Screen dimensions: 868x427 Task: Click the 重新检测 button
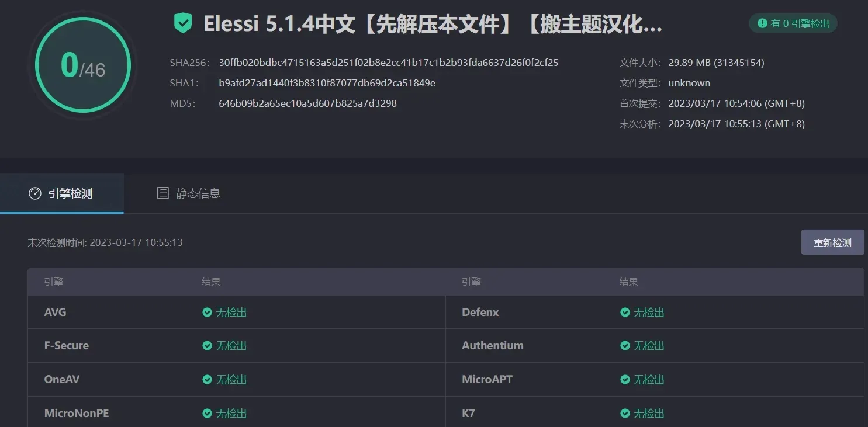tap(832, 242)
